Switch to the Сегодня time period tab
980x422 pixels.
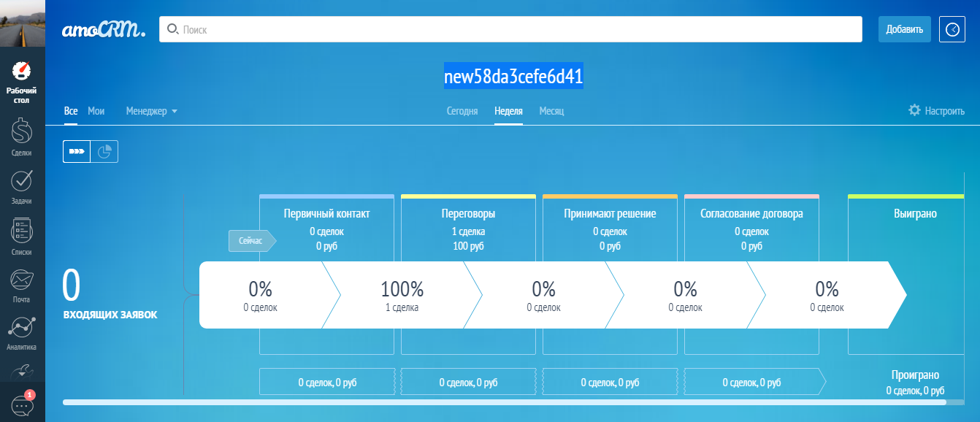coord(462,111)
